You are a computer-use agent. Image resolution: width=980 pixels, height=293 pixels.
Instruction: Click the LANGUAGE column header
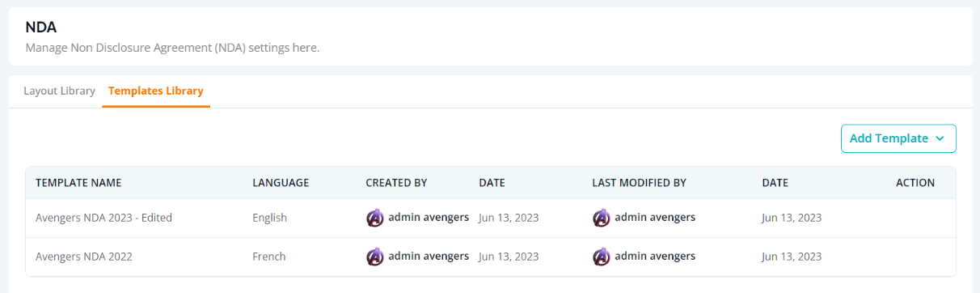point(281,183)
